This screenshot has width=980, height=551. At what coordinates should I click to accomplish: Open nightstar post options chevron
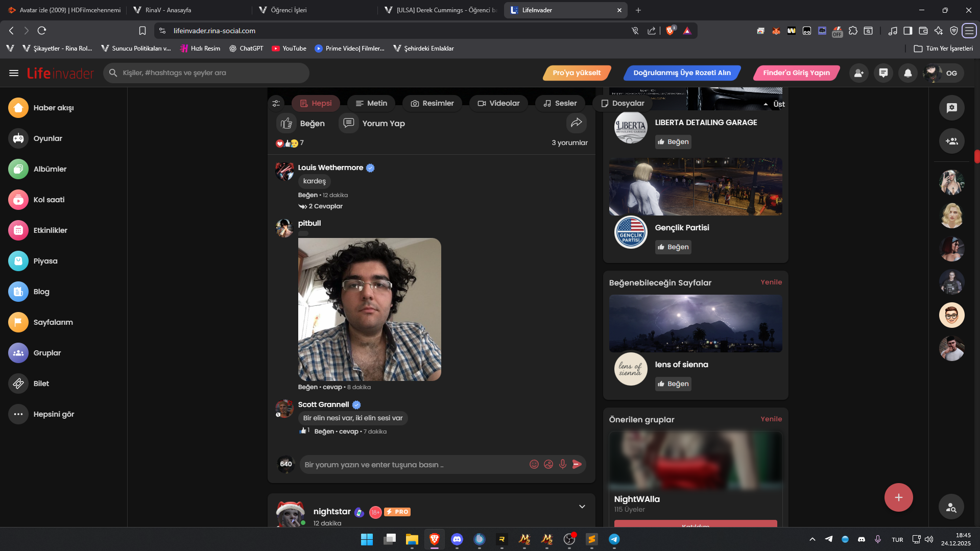(x=582, y=507)
